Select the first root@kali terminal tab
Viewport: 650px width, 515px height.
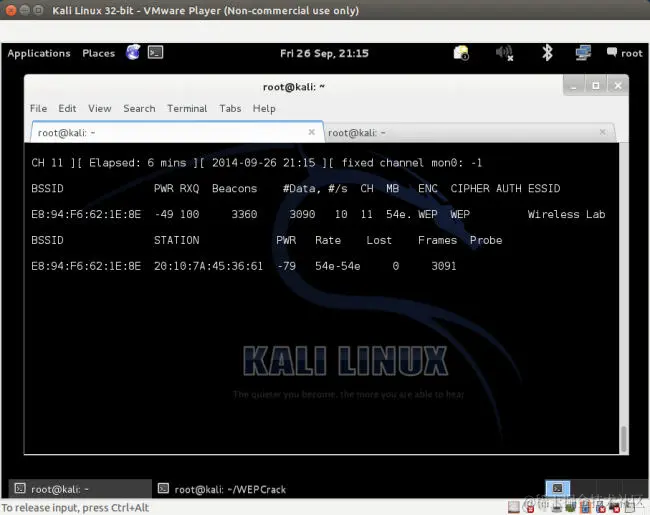(177, 133)
